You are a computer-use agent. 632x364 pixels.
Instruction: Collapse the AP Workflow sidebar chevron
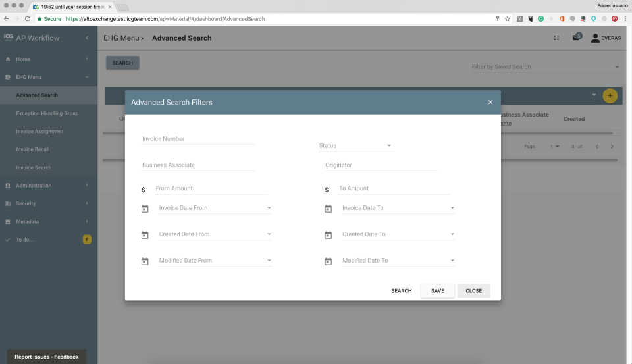click(x=87, y=38)
